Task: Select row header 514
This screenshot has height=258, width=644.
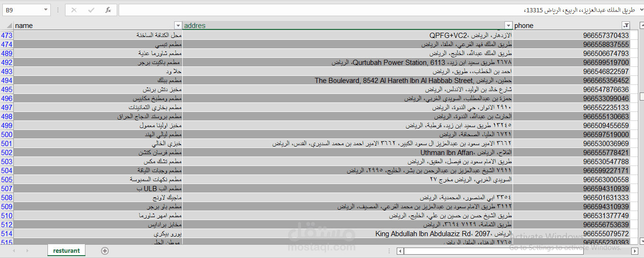Action: [x=7, y=233]
